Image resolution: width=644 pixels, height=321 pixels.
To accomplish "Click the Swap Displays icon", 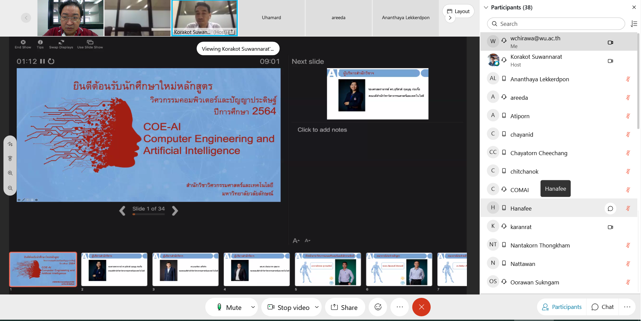I will pos(61,43).
